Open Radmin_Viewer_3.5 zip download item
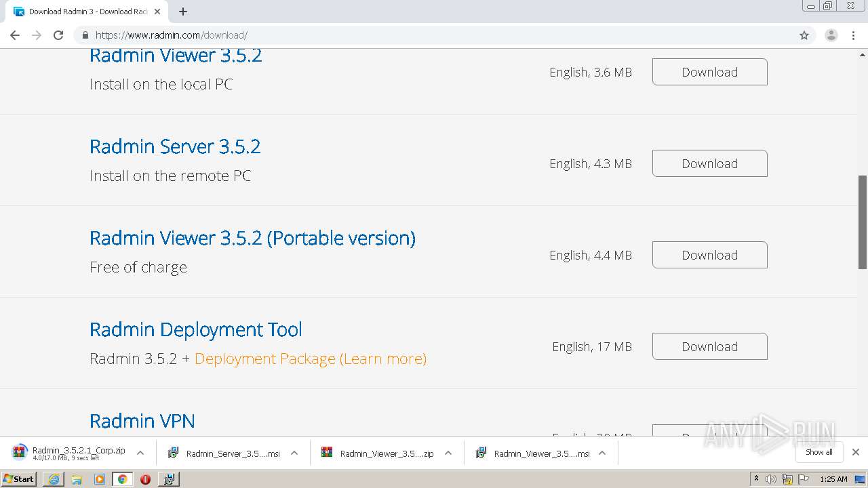 point(378,453)
